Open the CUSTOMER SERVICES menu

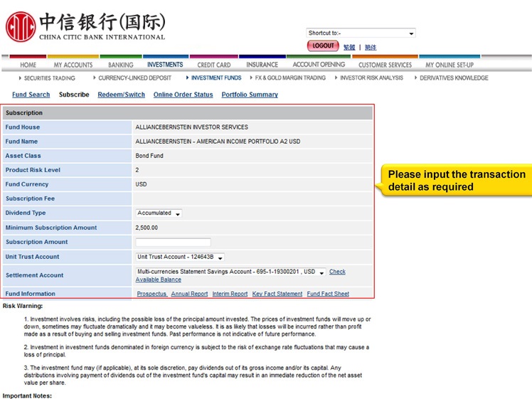pos(385,65)
